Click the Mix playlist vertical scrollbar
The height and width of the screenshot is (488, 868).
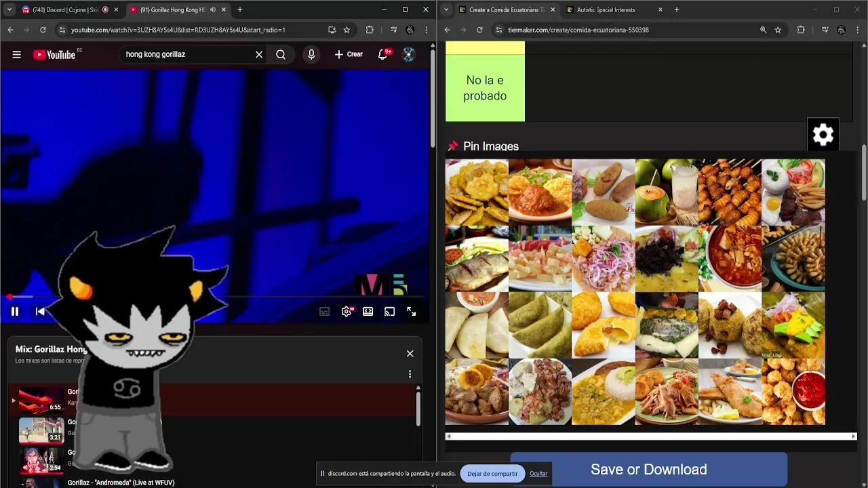(418, 409)
